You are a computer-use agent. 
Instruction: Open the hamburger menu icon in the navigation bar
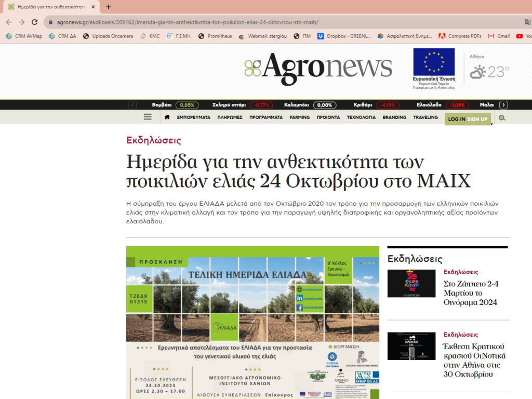[x=148, y=117]
